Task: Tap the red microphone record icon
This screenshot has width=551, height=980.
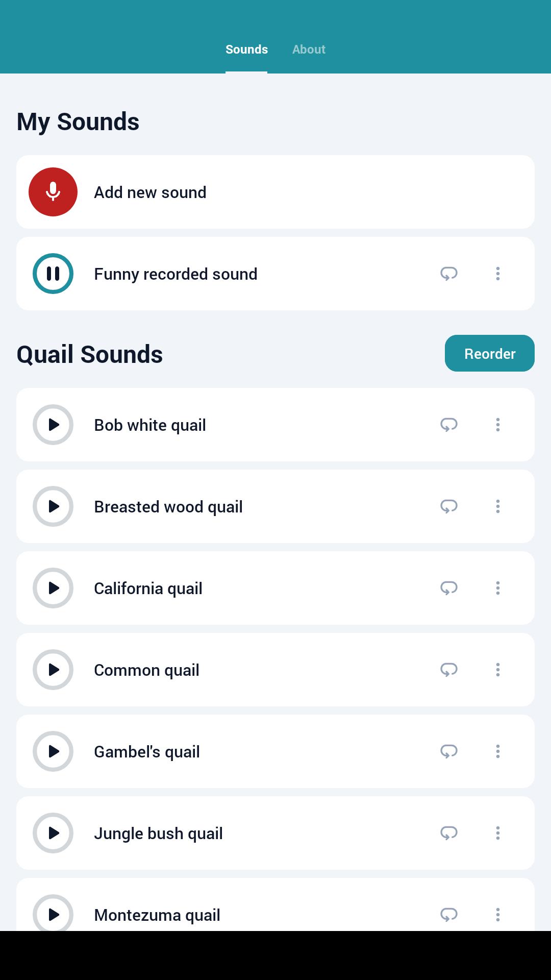Action: tap(53, 192)
